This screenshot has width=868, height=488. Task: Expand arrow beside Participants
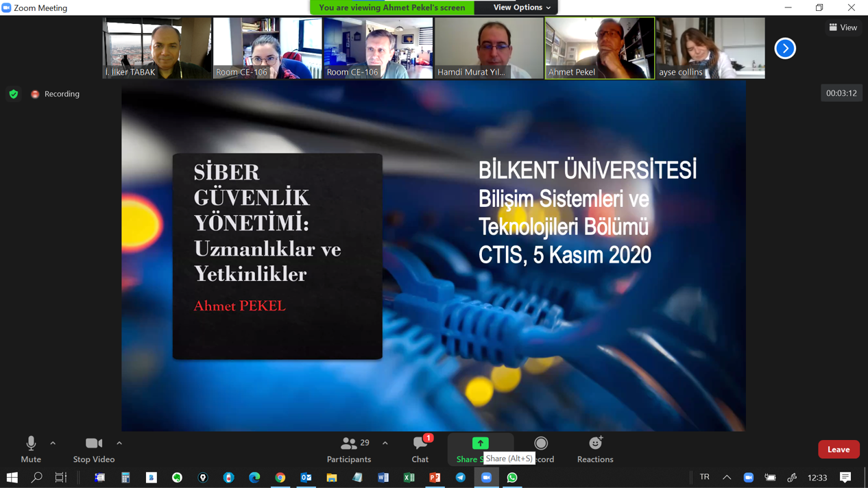(x=385, y=443)
